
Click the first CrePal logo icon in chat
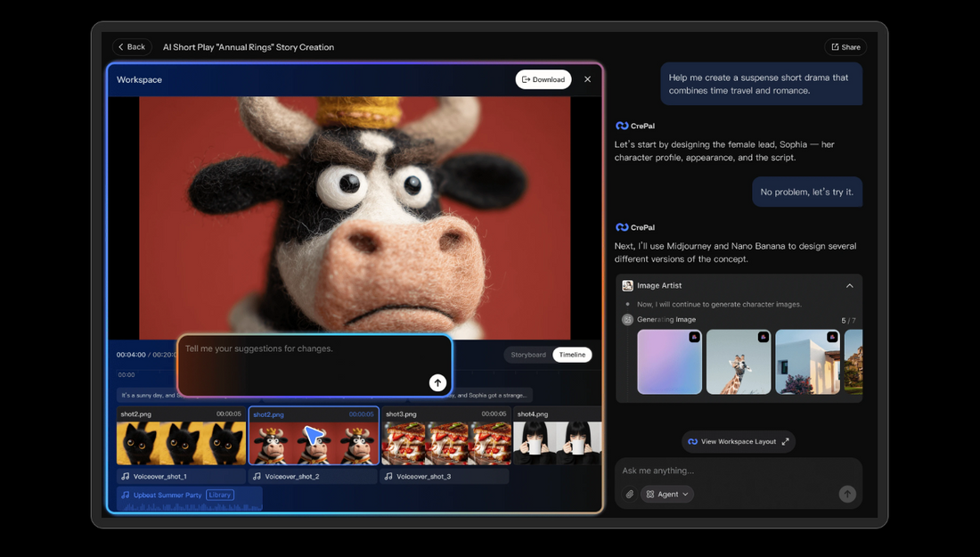pyautogui.click(x=622, y=126)
